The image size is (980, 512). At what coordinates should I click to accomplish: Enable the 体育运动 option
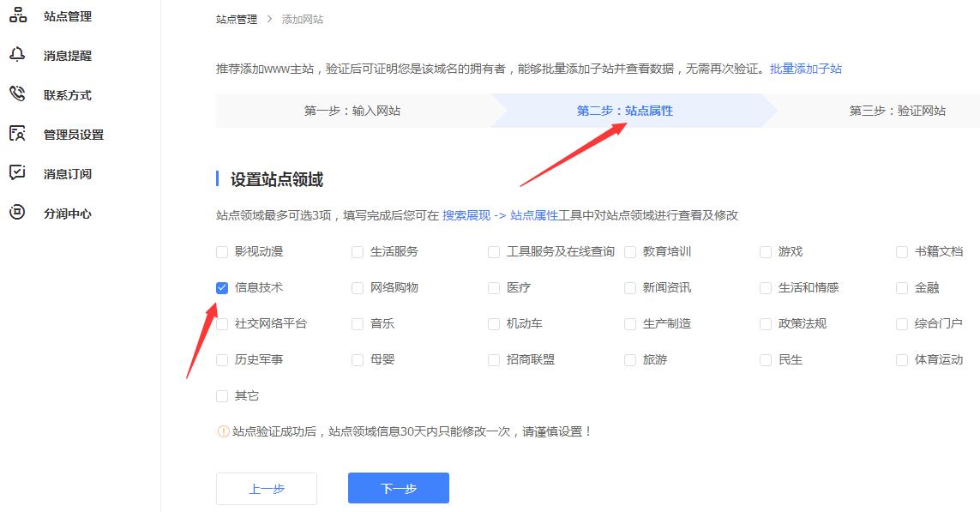(x=901, y=359)
